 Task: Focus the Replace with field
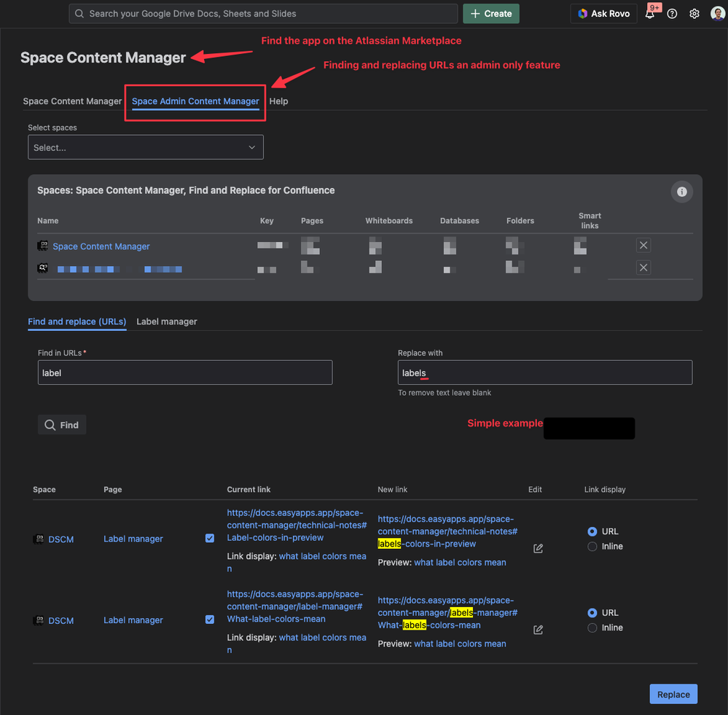pyautogui.click(x=544, y=372)
